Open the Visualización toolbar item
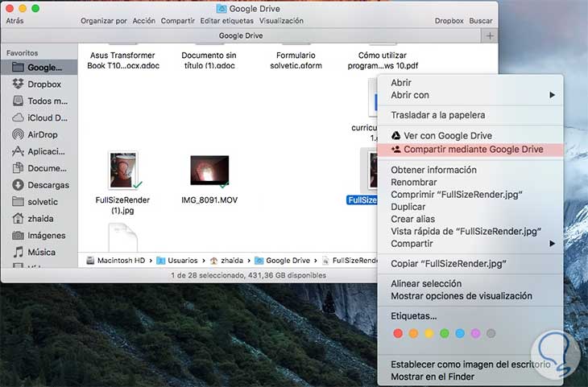 pos(281,21)
